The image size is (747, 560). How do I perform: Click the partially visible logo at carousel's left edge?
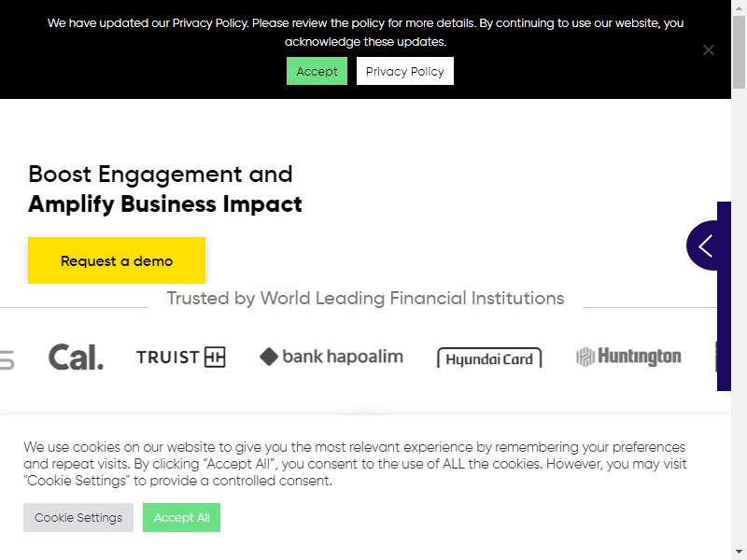click(x=7, y=359)
